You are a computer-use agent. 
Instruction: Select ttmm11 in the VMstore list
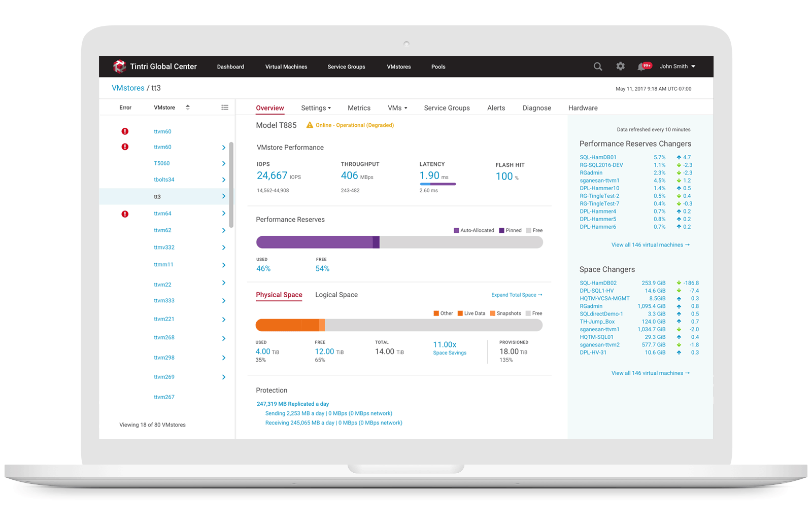(163, 265)
